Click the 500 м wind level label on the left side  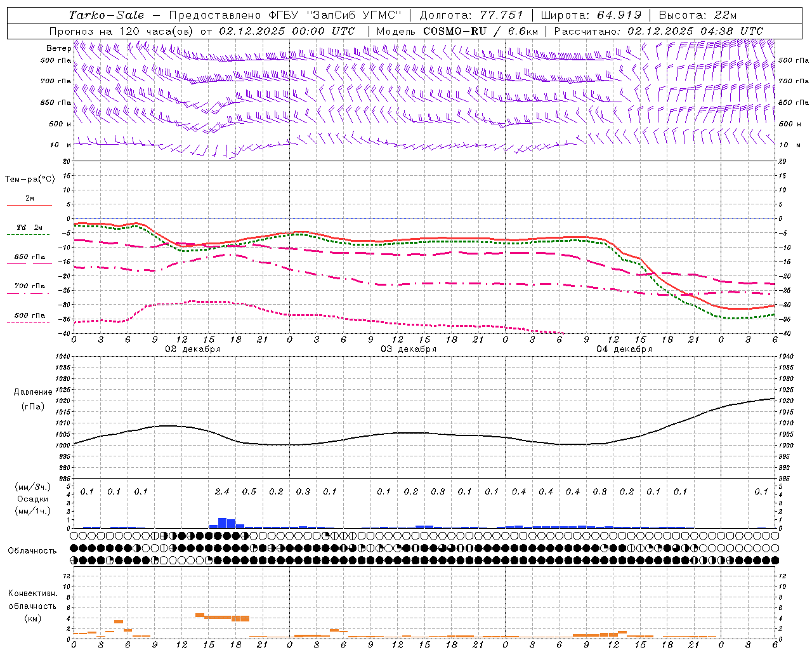61,124
